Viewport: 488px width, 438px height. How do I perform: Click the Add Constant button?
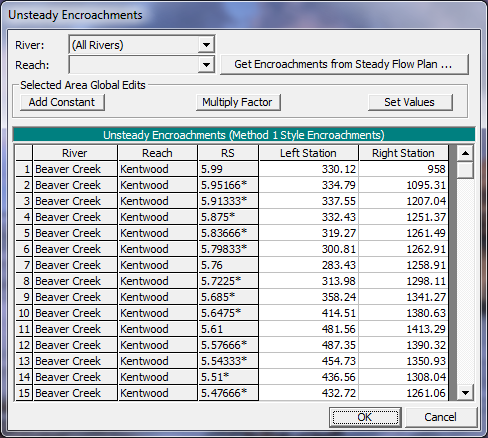pyautogui.click(x=62, y=102)
